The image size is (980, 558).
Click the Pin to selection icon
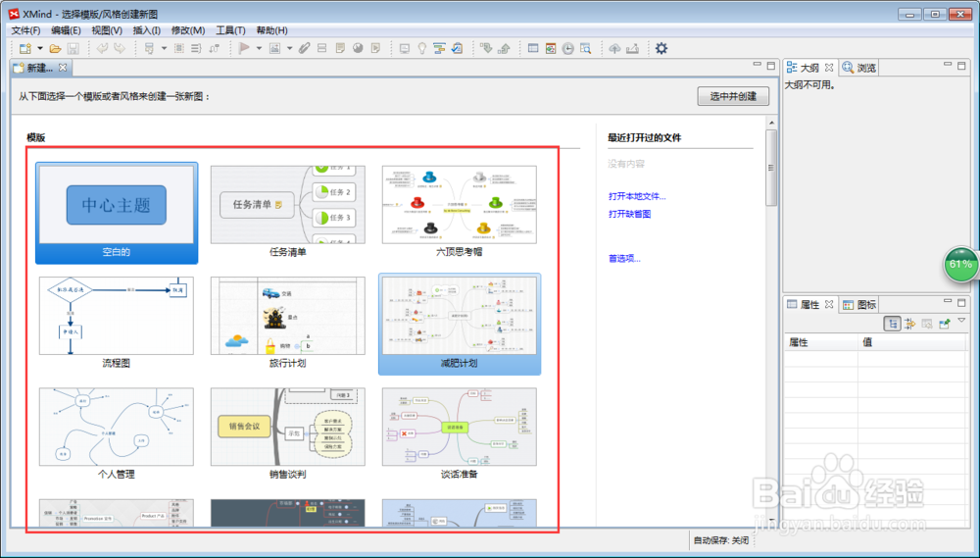(x=945, y=324)
